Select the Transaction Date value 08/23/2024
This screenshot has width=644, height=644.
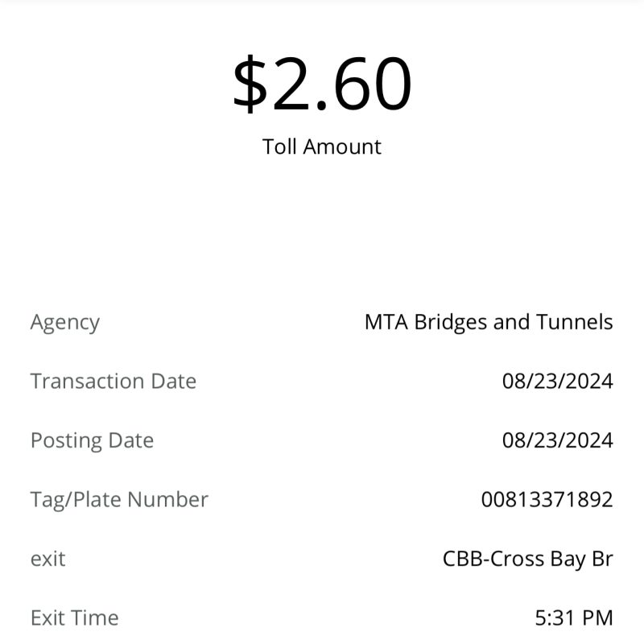coord(557,381)
